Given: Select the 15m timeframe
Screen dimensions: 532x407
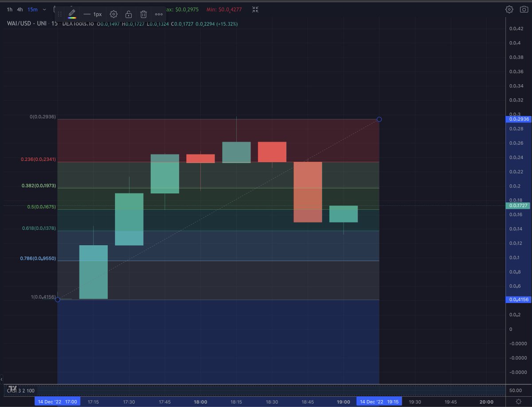Looking at the screenshot, I should pos(32,9).
